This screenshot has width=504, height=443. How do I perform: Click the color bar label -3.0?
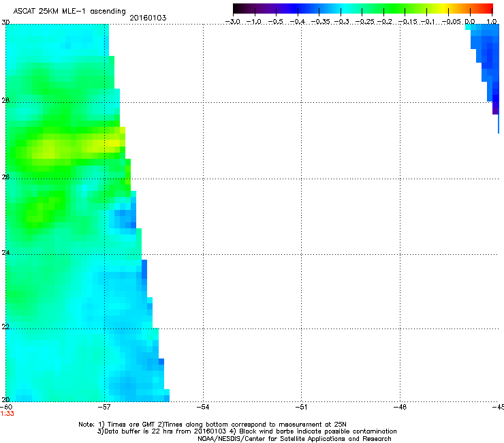click(232, 22)
